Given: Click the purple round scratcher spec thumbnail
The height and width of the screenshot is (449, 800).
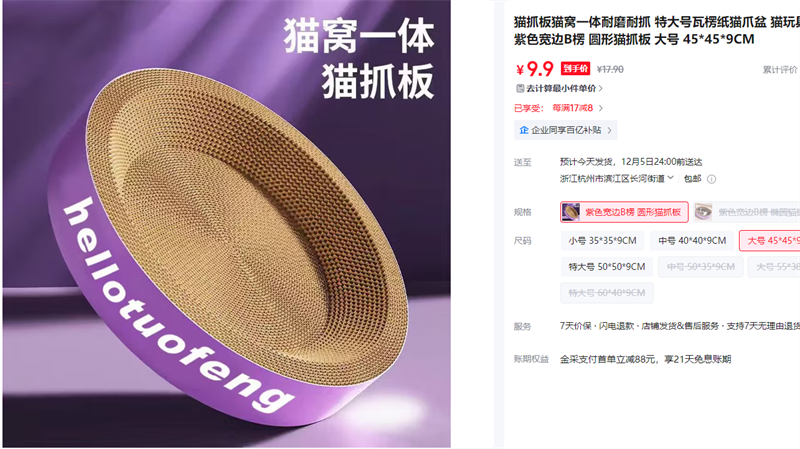Looking at the screenshot, I should (571, 212).
